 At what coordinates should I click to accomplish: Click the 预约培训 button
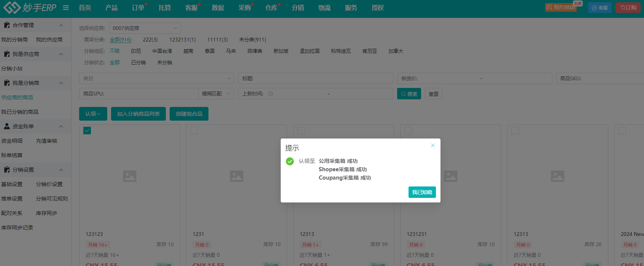[561, 7]
